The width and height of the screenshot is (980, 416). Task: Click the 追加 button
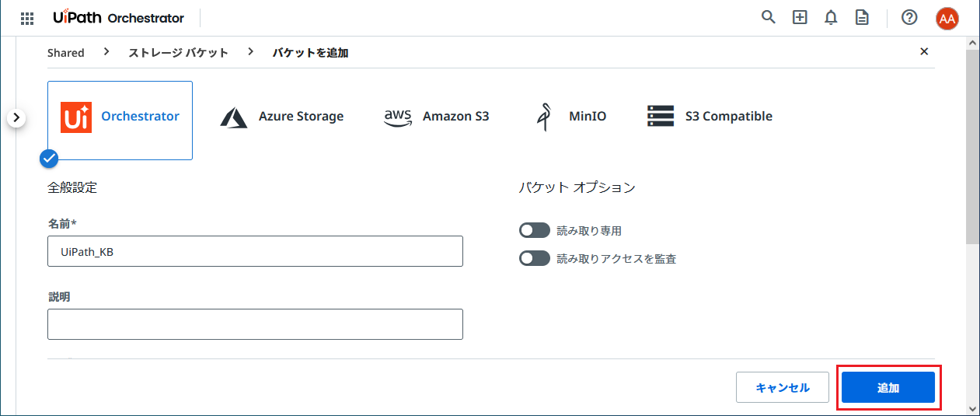888,387
